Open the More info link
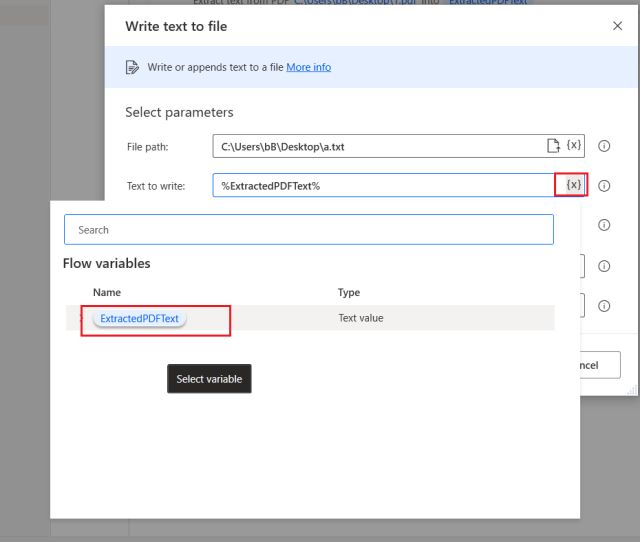Screen dimensions: 640x542 [x=308, y=67]
